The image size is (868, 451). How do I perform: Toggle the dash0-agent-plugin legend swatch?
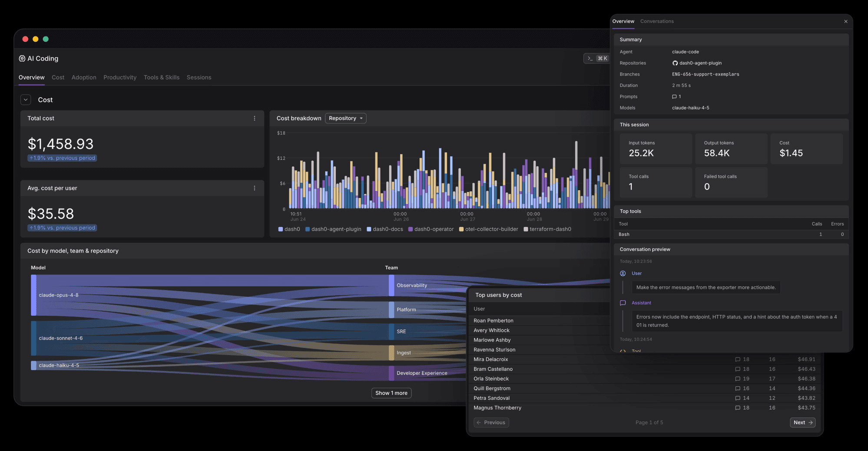click(308, 230)
